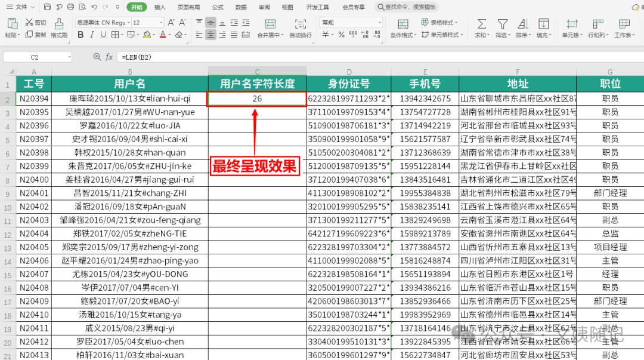Click the Sort (排序) button
The width and height of the screenshot is (644, 360).
click(523, 28)
